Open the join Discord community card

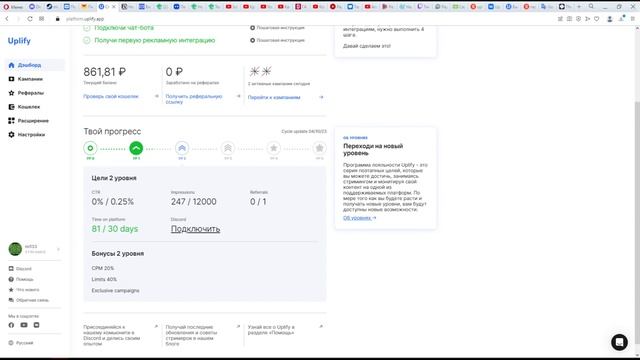tap(121, 335)
